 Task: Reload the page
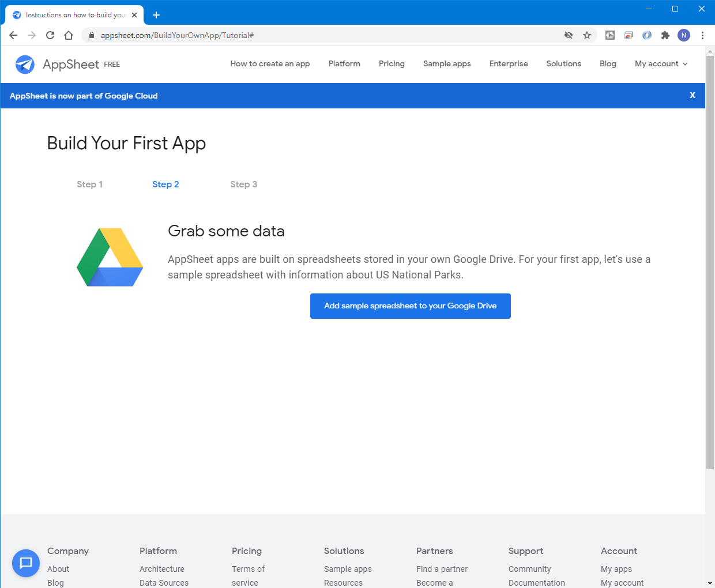click(50, 35)
